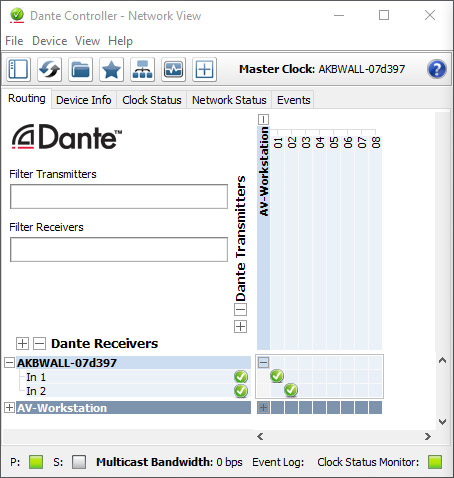Click the Dante Controller title bar icon
The width and height of the screenshot is (454, 478).
[17, 15]
